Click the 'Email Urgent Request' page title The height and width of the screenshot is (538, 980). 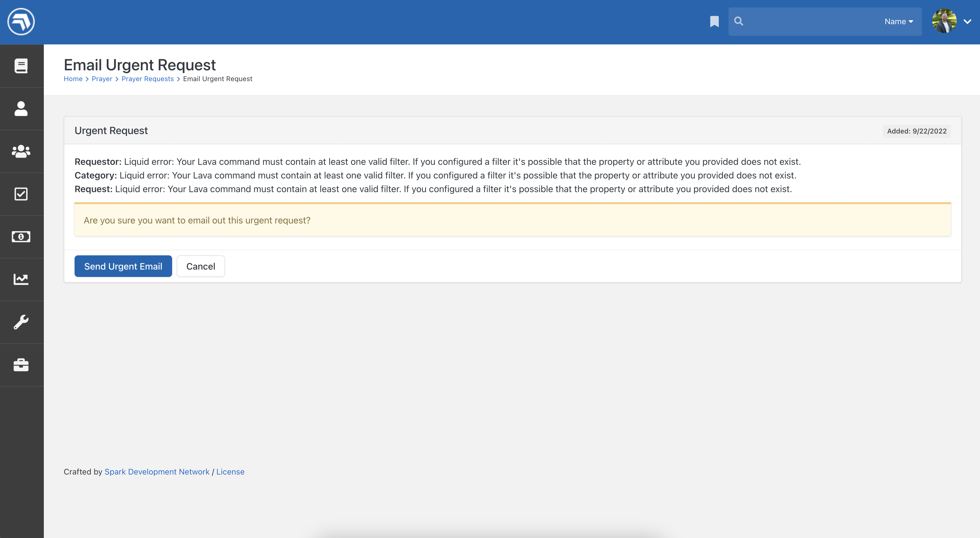click(x=140, y=65)
